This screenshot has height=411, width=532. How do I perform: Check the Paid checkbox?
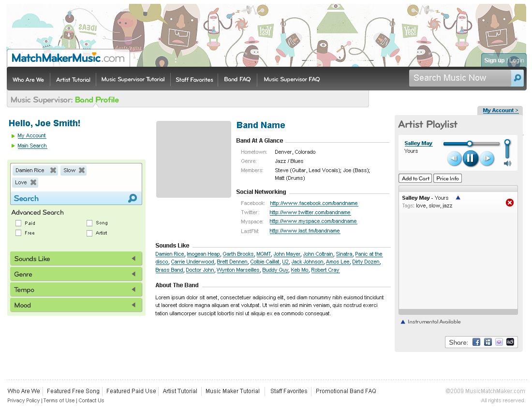[18, 223]
